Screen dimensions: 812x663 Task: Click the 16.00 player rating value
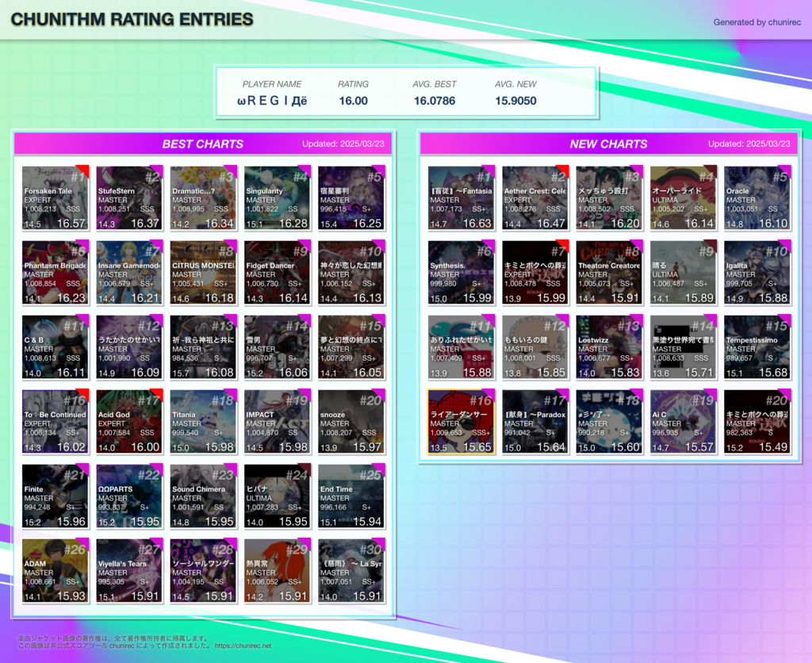[353, 101]
